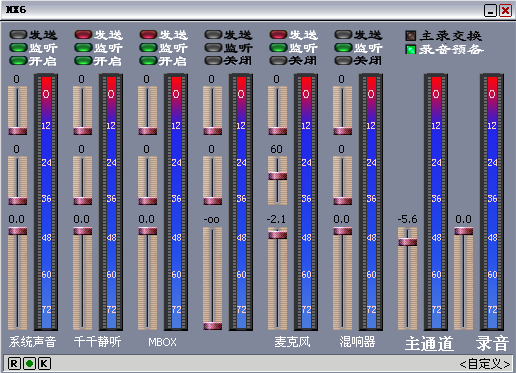This screenshot has width=516, height=373.
Task: Click the 麦克风 middle slider set to 60
Action: coord(278,176)
